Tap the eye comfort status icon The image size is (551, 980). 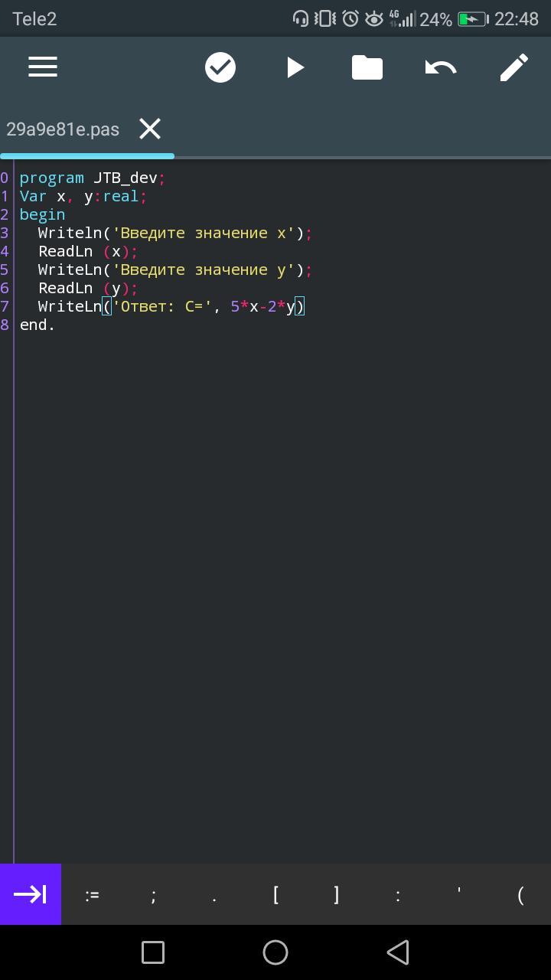(374, 18)
